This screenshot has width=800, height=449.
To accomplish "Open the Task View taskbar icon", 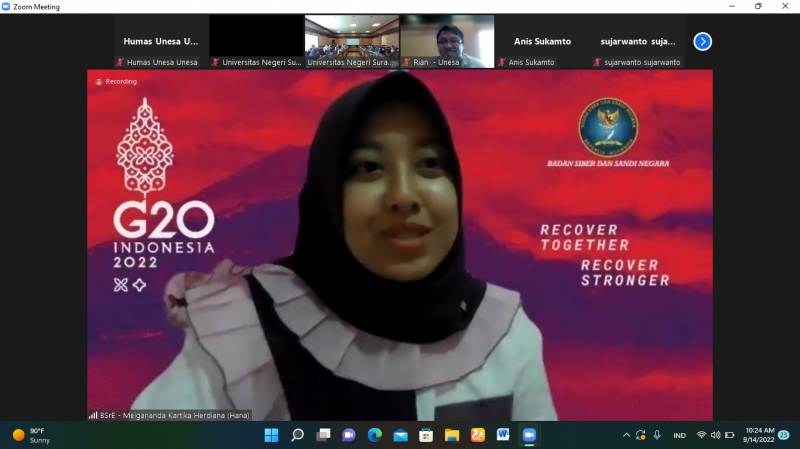I will click(x=323, y=435).
